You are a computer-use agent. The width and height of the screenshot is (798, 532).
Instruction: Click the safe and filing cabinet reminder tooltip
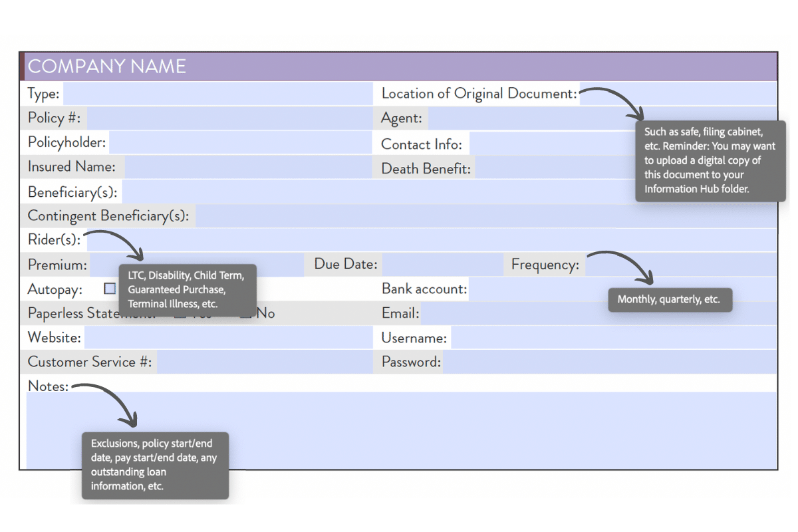(710, 160)
